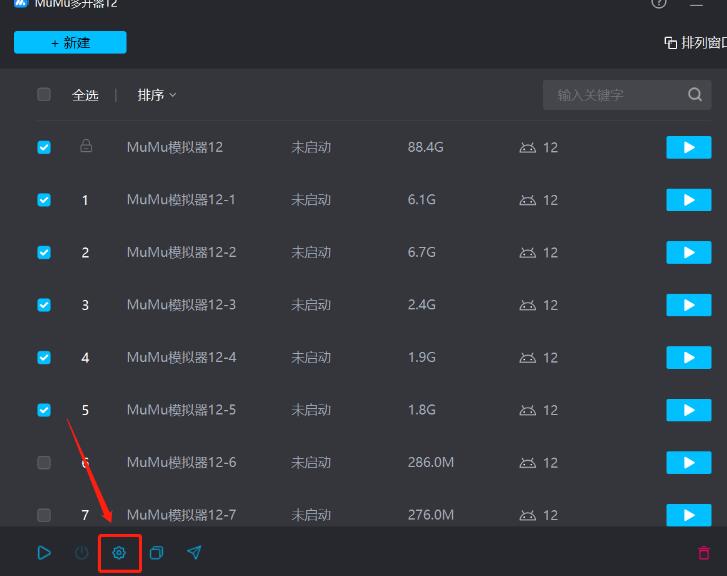
Task: Click the batch clone copy icon
Action: click(157, 552)
